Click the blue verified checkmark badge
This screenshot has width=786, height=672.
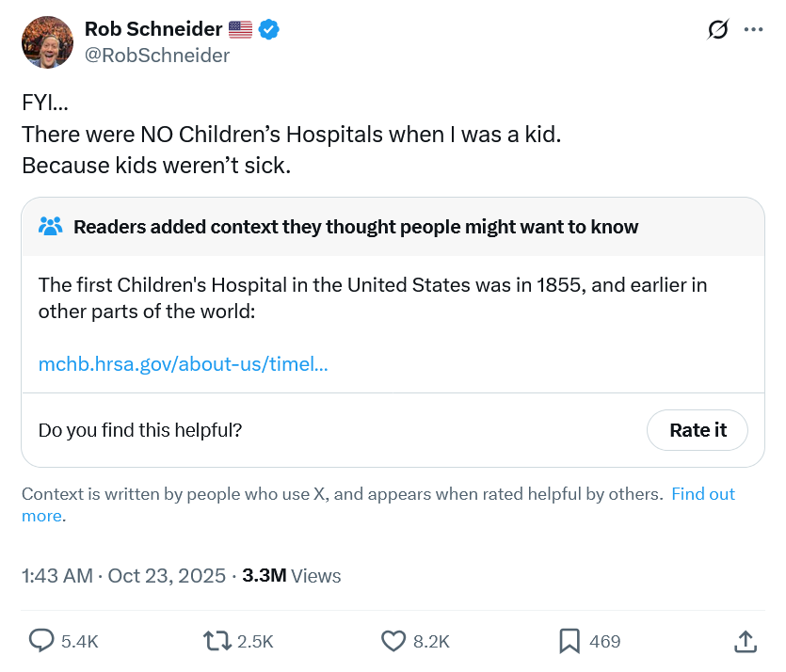tap(269, 30)
